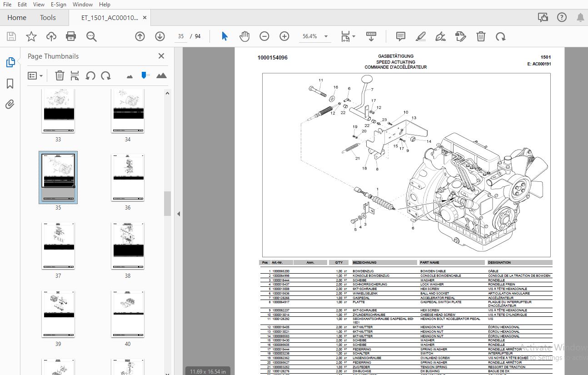The image size is (588, 375).
Task: Rotate thumbnails counterclockwise
Action: [90, 76]
